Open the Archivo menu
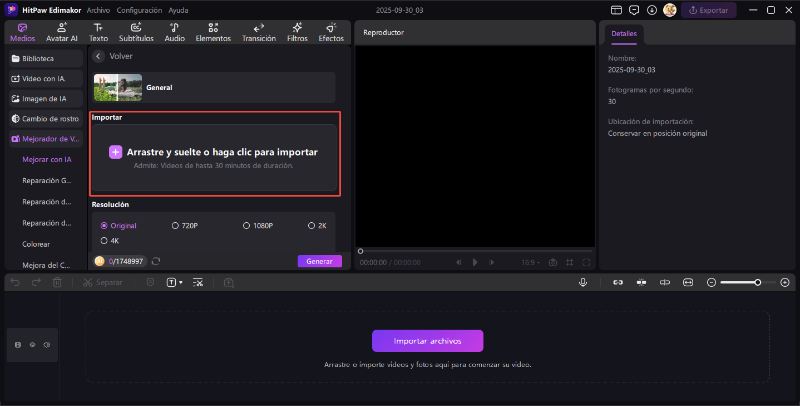The image size is (800, 406). tap(98, 10)
